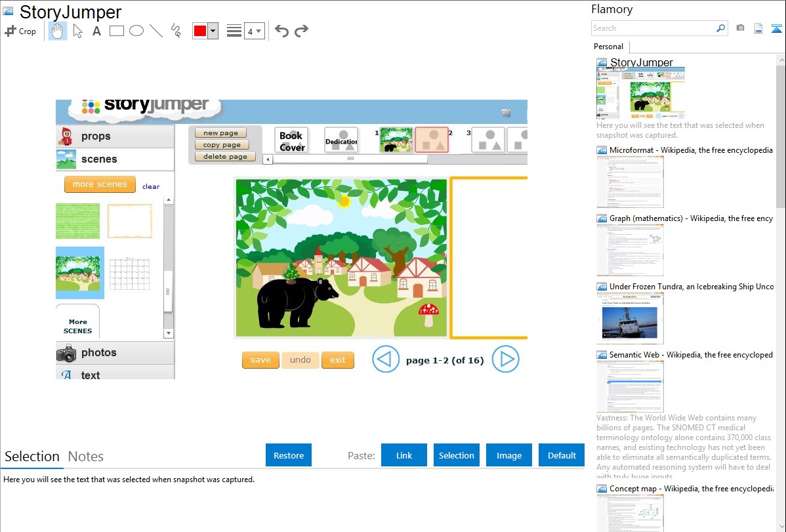The width and height of the screenshot is (786, 532).
Task: Choose the cream bordered paper scene thumbnail
Action: coord(130,221)
